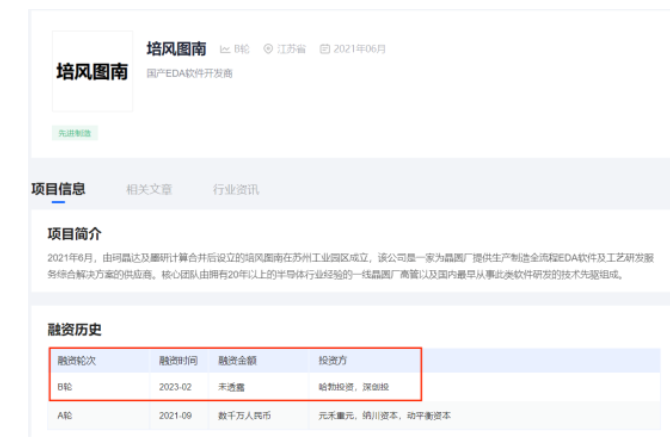The width and height of the screenshot is (670, 445).
Task: Select the 项目信息 tab
Action: coord(58,189)
